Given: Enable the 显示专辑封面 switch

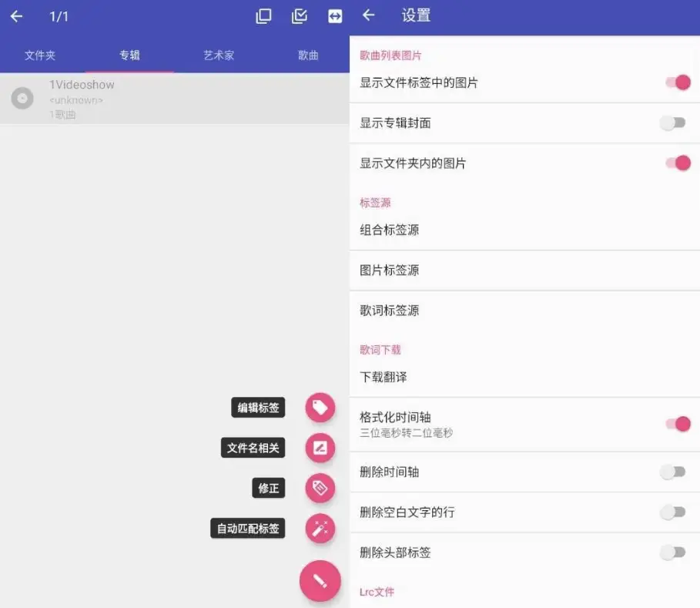Looking at the screenshot, I should [x=675, y=123].
